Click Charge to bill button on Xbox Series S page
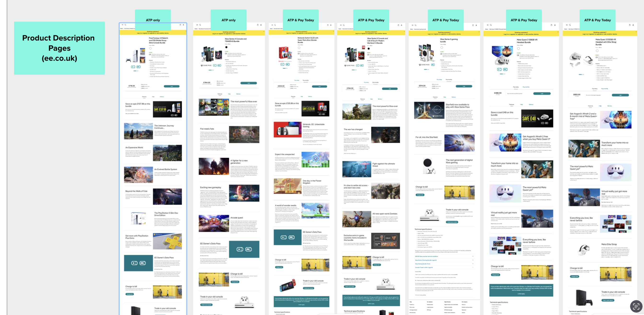 point(420,195)
